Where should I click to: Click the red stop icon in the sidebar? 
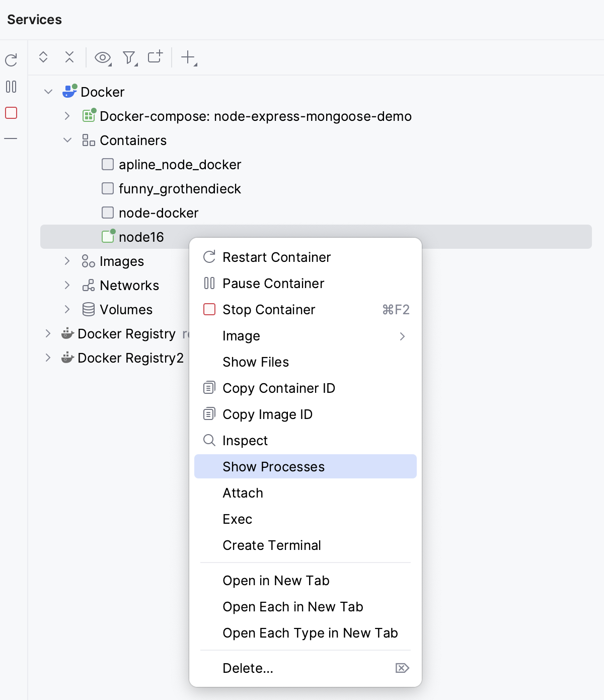pyautogui.click(x=11, y=113)
